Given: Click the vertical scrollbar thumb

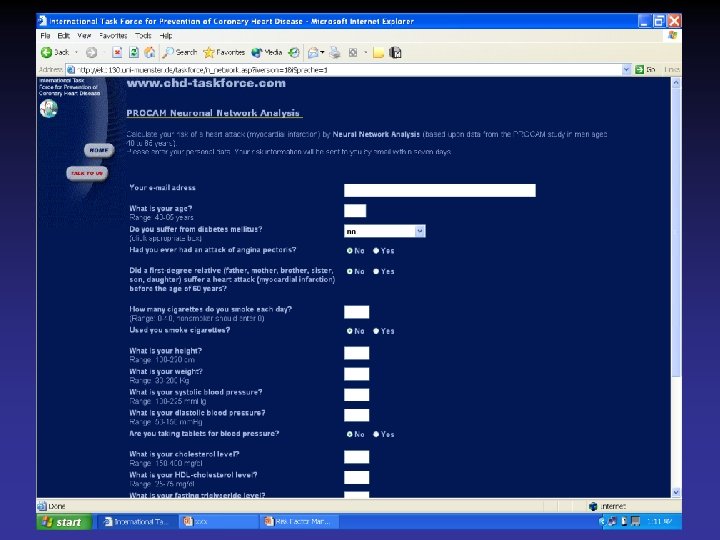Looking at the screenshot, I should point(676,232).
